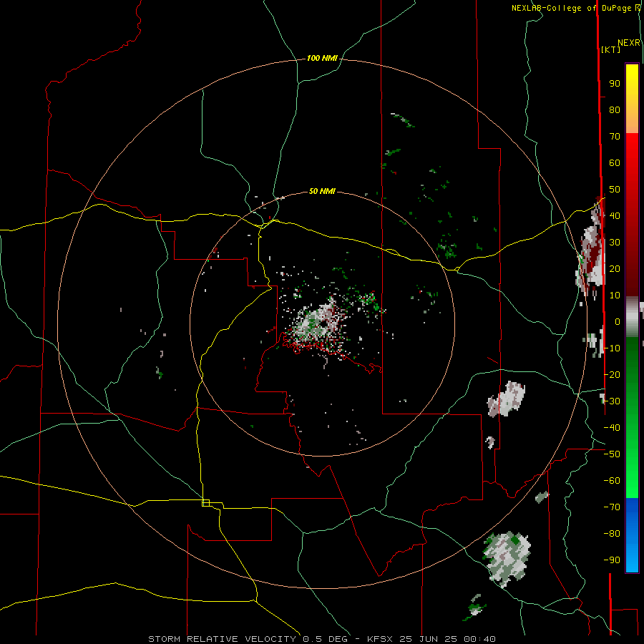Click the central ground clutter at the radar site

tap(318, 324)
